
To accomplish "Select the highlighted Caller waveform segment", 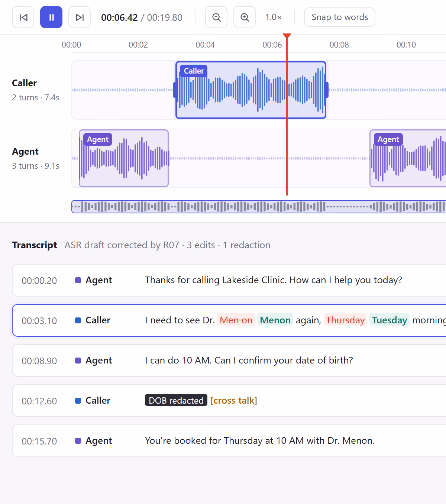I will [x=251, y=90].
